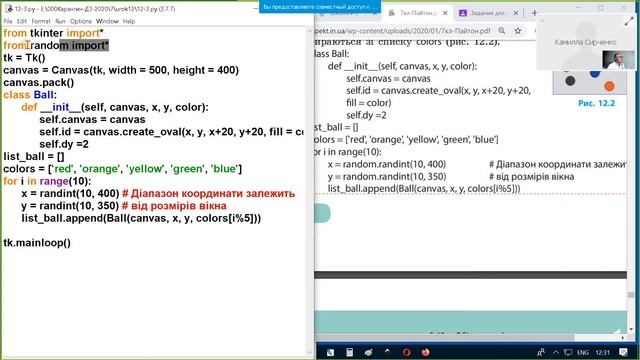
Task: Click the 'class Ball:' line in editor
Action: (30, 95)
